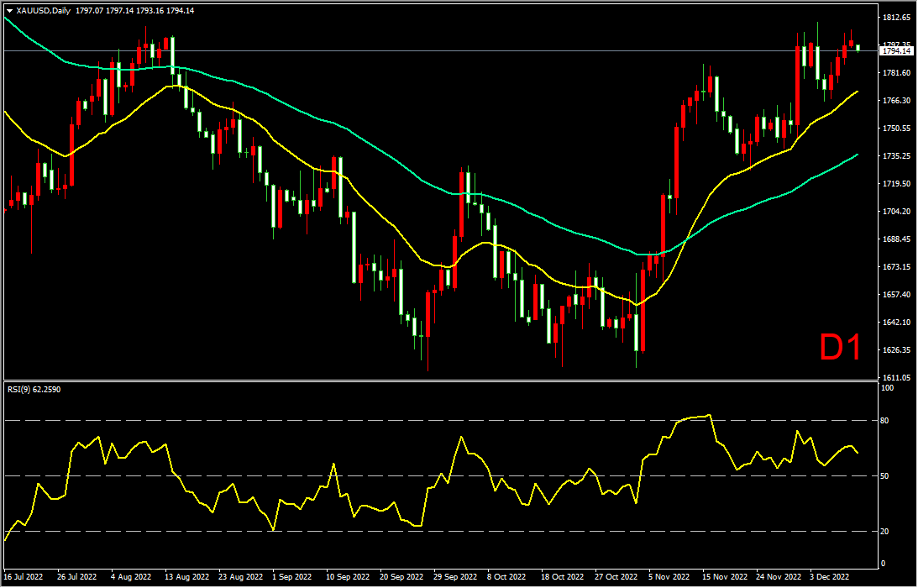Click the RSI scale level 80
The width and height of the screenshot is (918, 588).
[x=885, y=421]
